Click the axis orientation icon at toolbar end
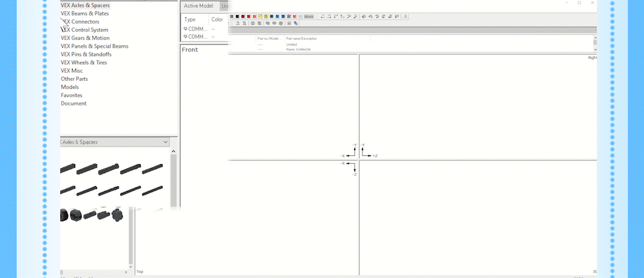 click(405, 17)
